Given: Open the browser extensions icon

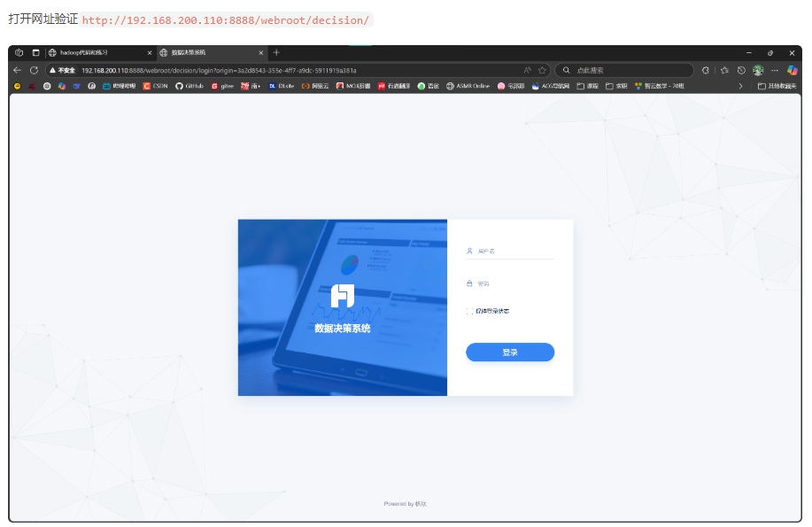Looking at the screenshot, I should (x=706, y=70).
